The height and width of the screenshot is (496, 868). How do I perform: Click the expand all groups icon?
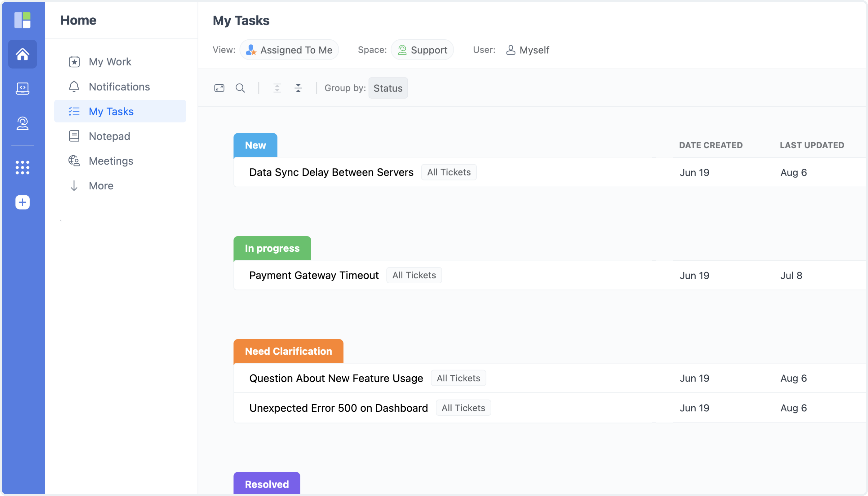click(x=277, y=88)
